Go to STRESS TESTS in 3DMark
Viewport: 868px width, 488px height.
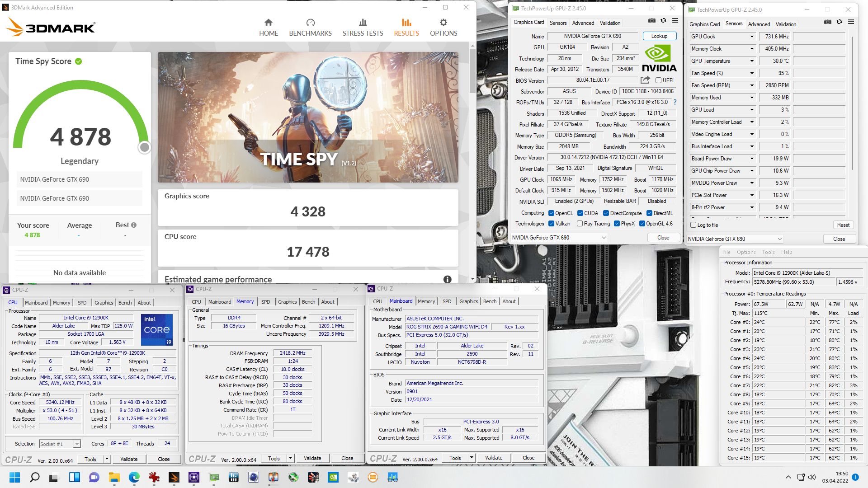pos(363,28)
